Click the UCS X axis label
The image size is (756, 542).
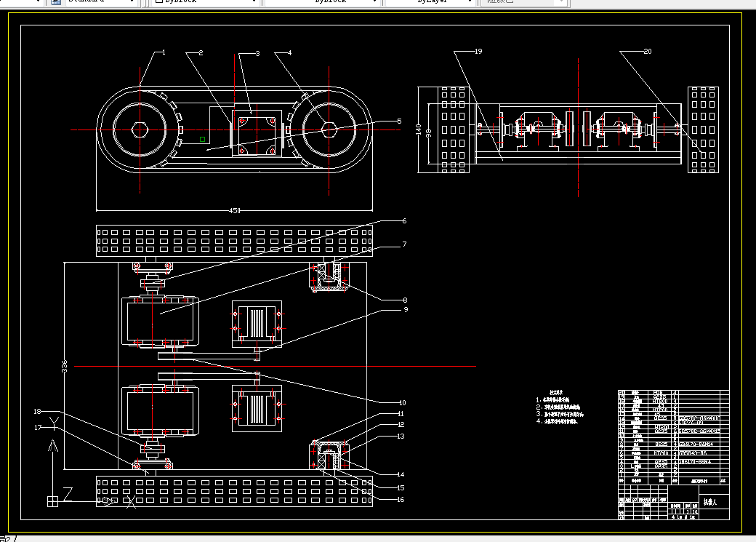coord(131,502)
